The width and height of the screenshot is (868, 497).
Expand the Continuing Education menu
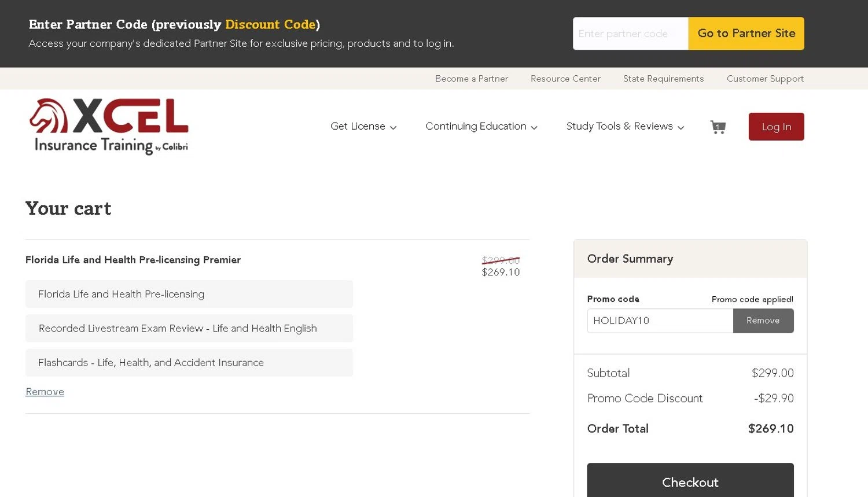(481, 127)
